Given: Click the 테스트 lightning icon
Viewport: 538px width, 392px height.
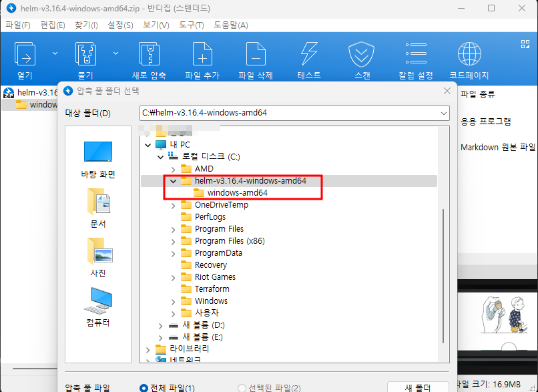Looking at the screenshot, I should pos(309,54).
